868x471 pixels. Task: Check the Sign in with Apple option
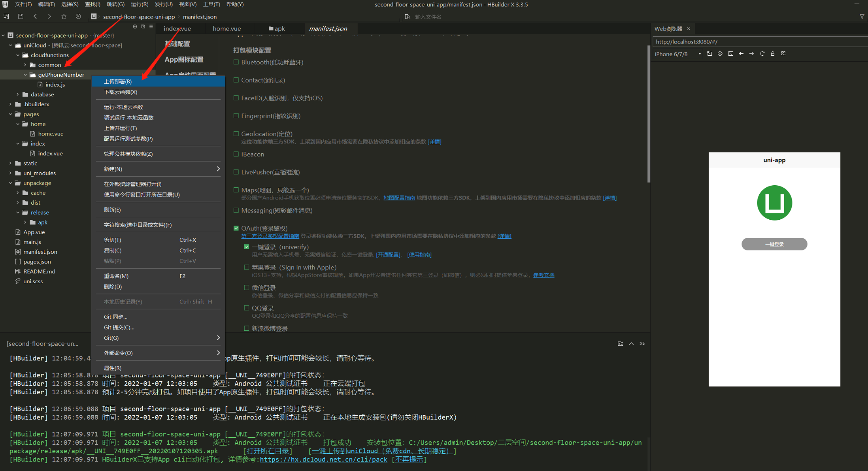coord(246,267)
